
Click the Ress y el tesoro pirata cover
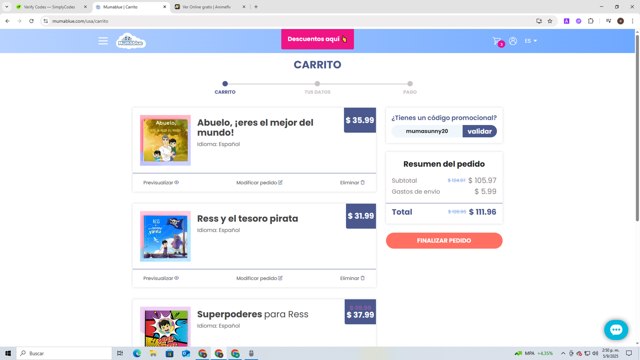tap(165, 236)
